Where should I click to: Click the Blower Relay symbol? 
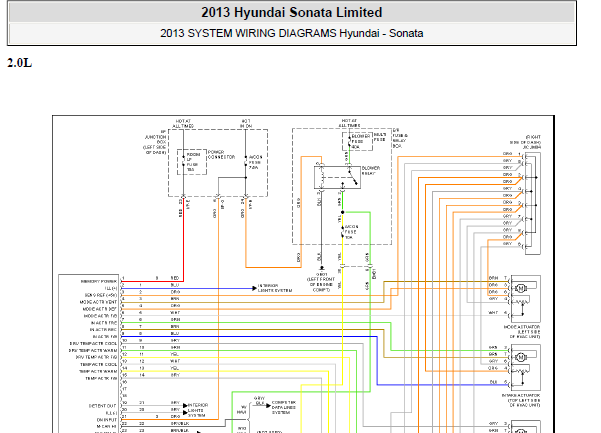pos(337,177)
